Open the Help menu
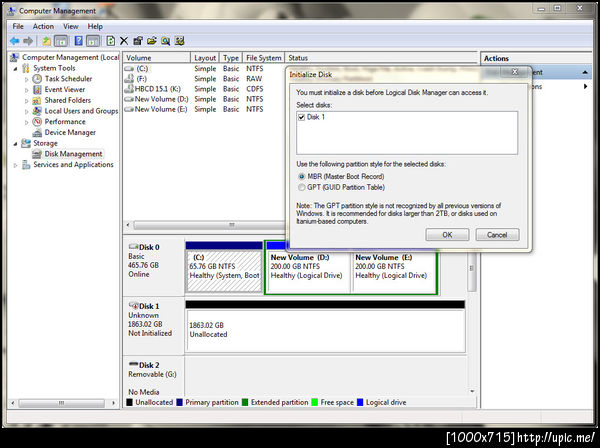The width and height of the screenshot is (600, 448). [95, 26]
